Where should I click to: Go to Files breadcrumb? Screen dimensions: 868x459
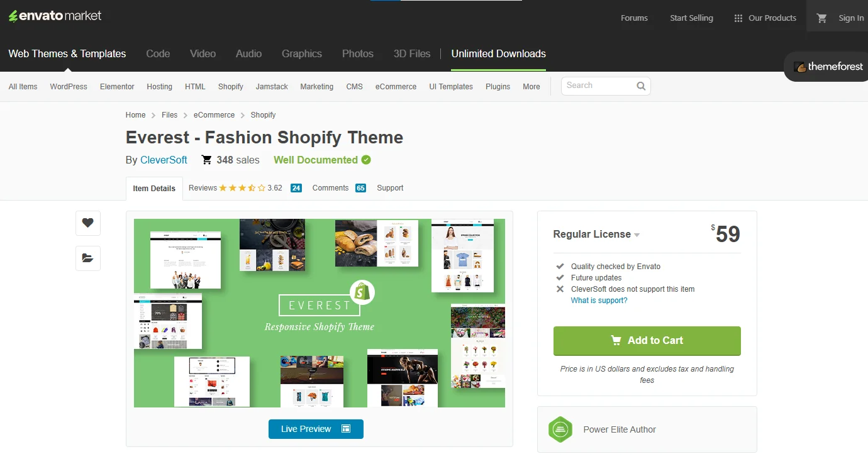pyautogui.click(x=169, y=115)
